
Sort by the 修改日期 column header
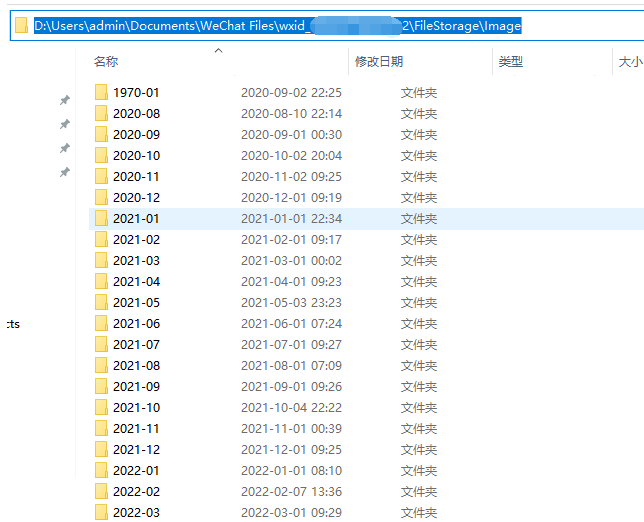(379, 62)
